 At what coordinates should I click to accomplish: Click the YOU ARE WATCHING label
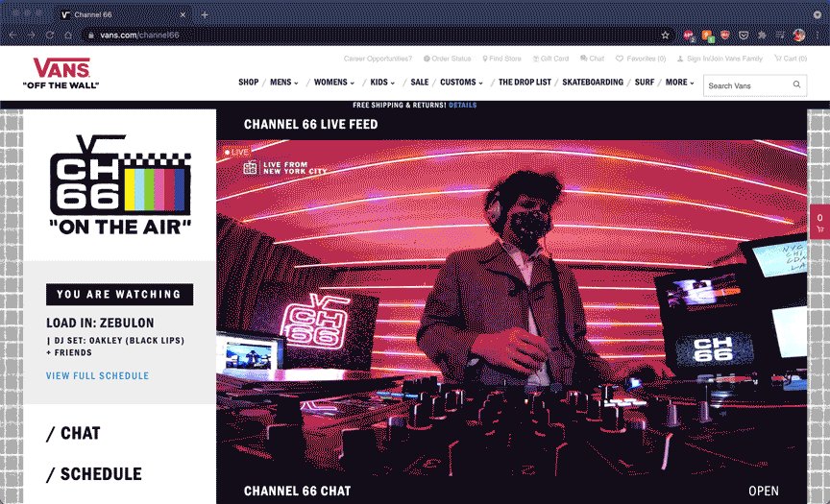coord(120,295)
